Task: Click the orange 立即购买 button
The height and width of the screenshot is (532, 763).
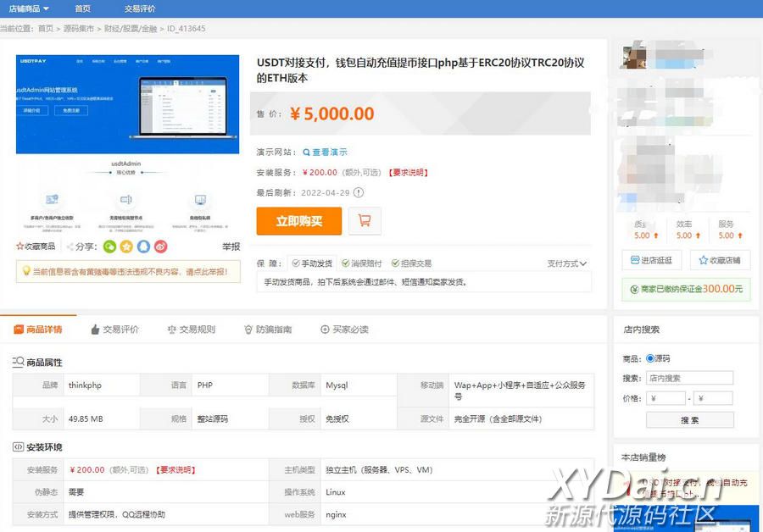Action: click(298, 221)
